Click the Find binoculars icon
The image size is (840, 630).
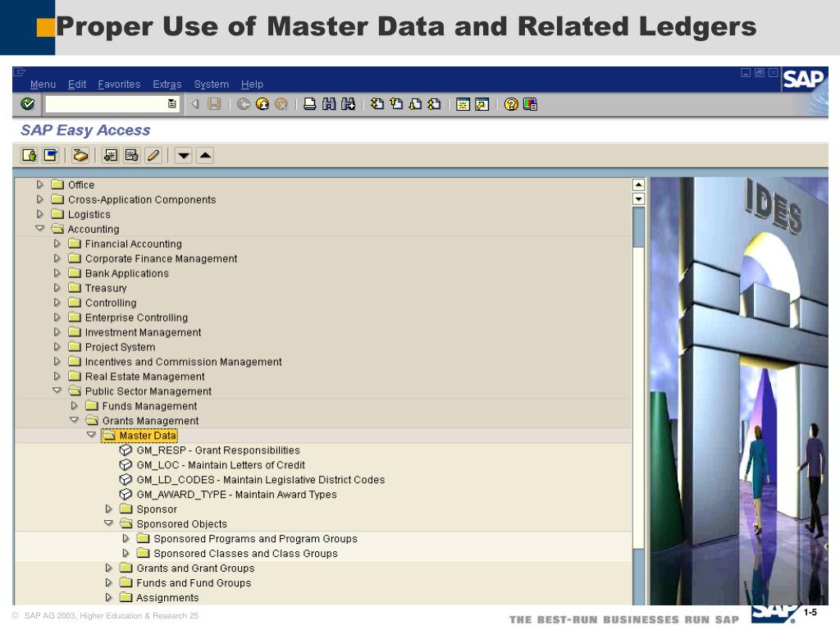pos(329,104)
